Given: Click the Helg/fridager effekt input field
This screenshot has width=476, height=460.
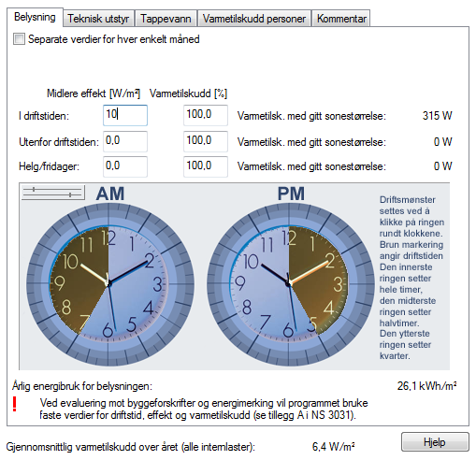Looking at the screenshot, I should click(125, 166).
